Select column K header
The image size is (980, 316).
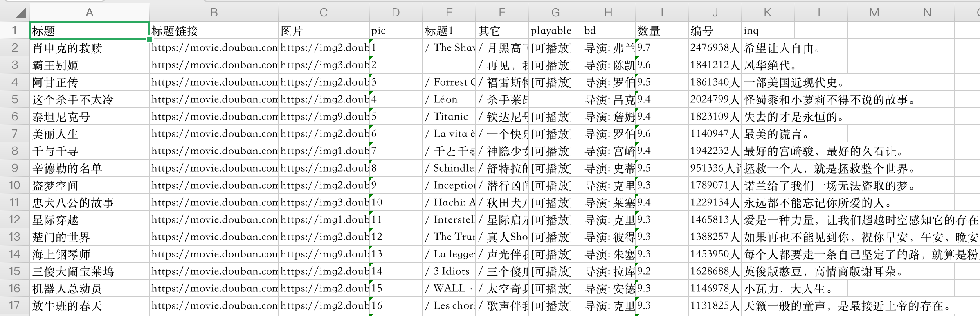[768, 13]
